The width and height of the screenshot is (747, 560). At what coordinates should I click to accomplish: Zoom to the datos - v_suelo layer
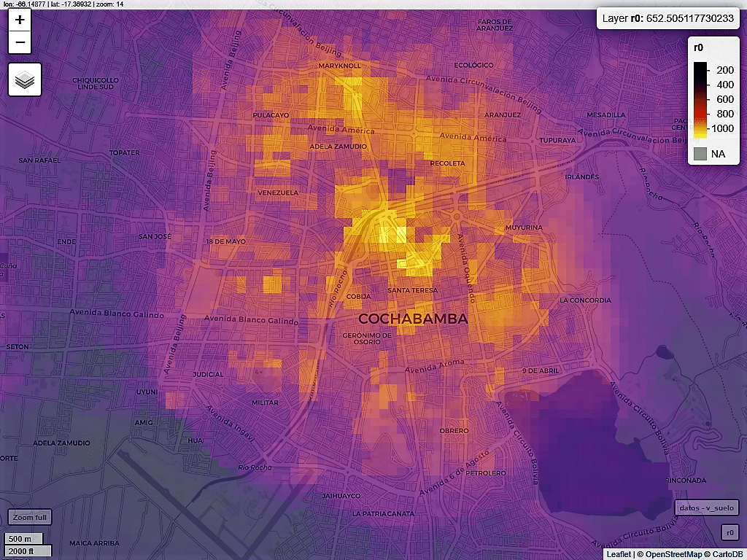707,507
